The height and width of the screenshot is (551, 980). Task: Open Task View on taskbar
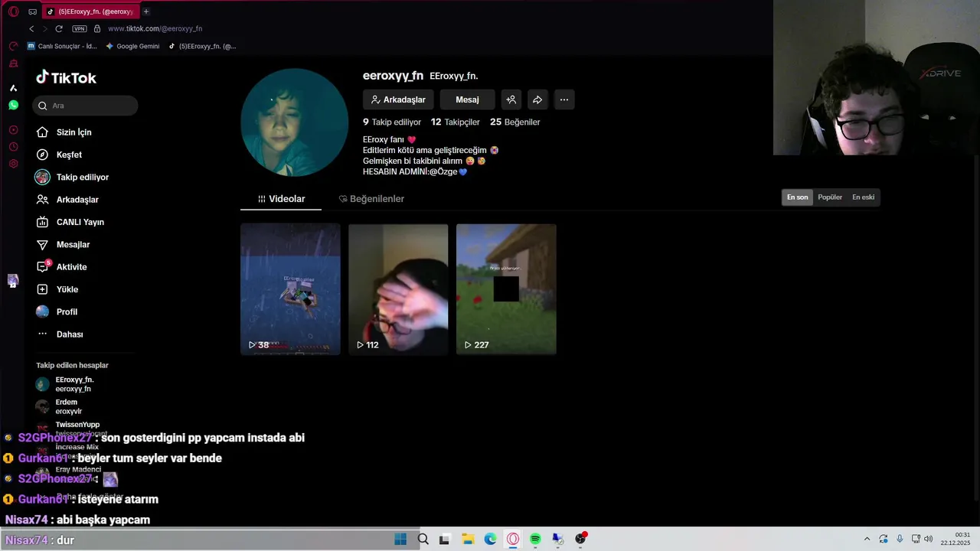[x=445, y=539]
